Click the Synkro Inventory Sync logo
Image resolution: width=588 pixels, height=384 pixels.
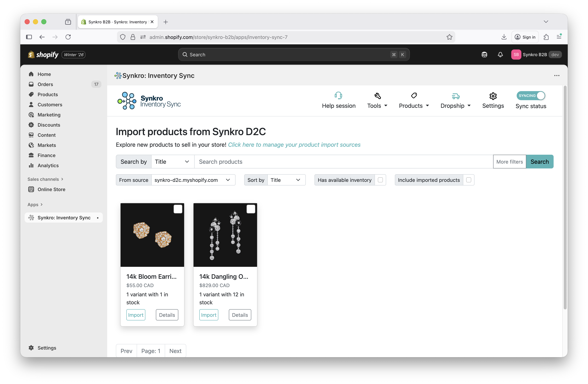pyautogui.click(x=149, y=101)
